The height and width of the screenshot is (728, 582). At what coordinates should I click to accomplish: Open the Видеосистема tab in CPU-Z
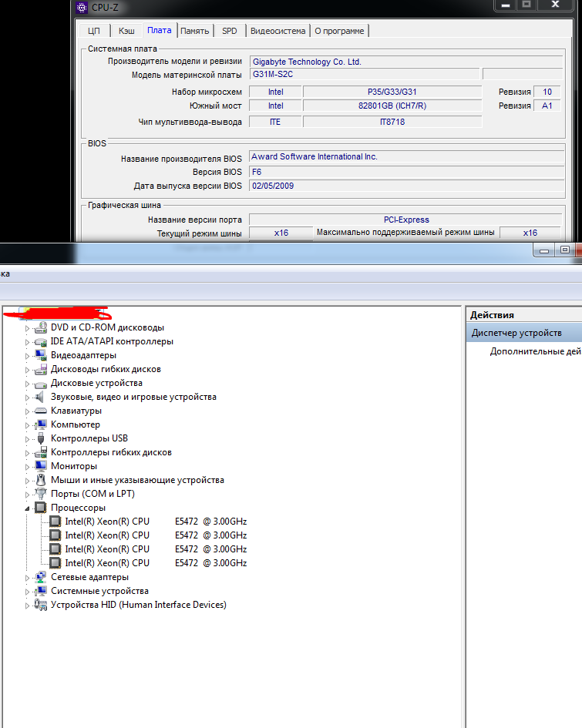tap(278, 31)
